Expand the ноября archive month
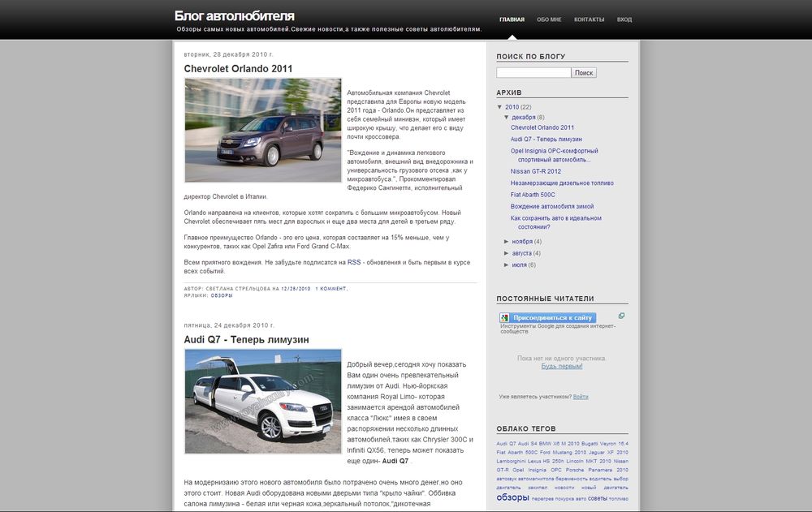 [x=507, y=242]
